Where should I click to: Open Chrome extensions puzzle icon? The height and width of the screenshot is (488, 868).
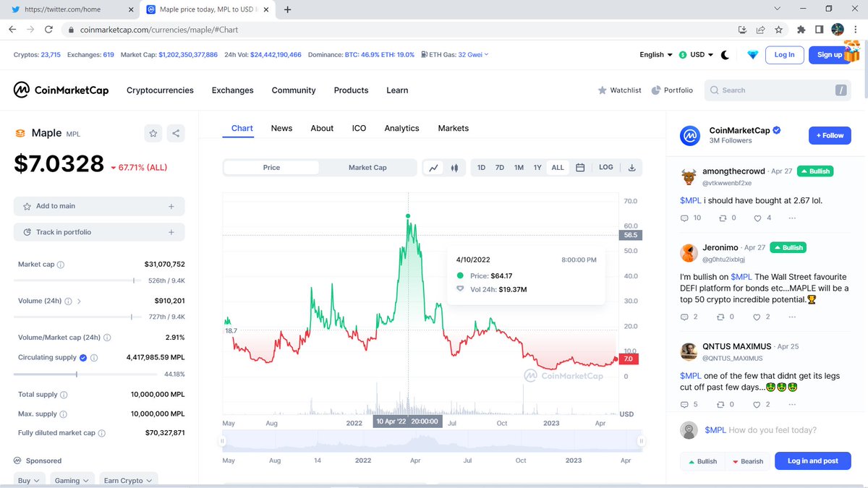pyautogui.click(x=801, y=30)
